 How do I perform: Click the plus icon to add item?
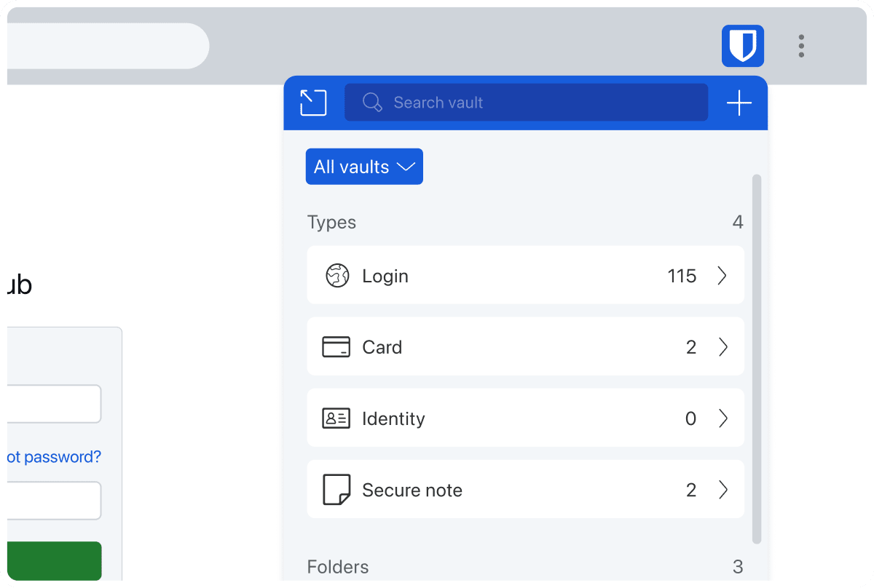pos(739,103)
